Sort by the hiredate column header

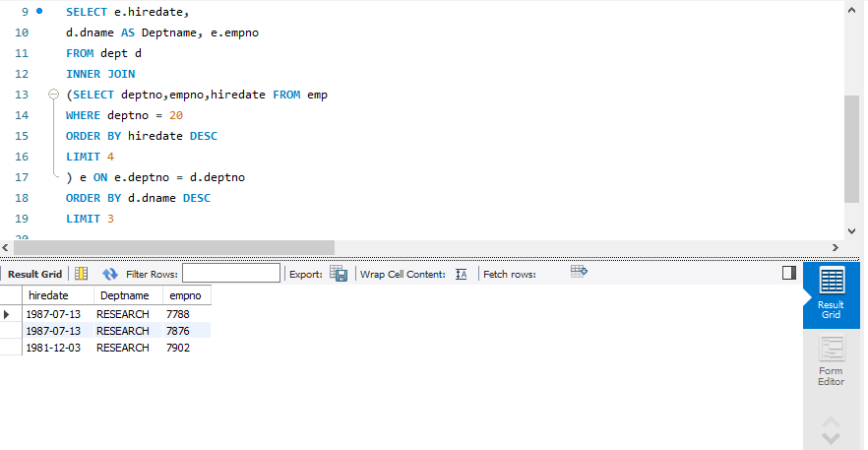click(57, 295)
